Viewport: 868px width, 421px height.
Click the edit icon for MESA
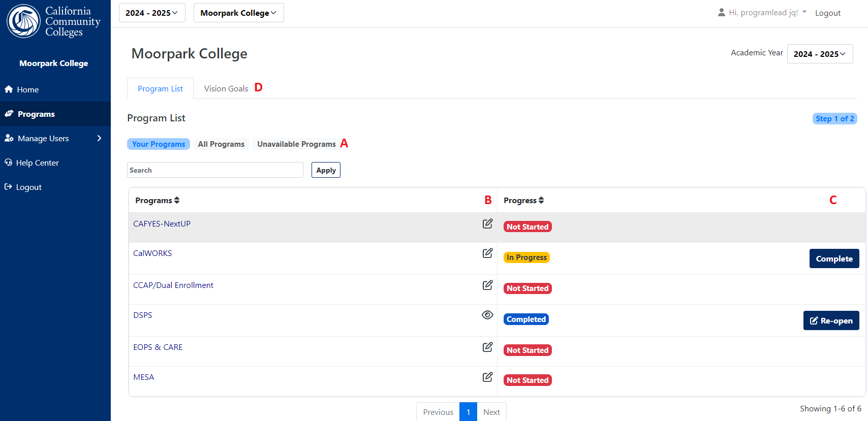(x=487, y=377)
